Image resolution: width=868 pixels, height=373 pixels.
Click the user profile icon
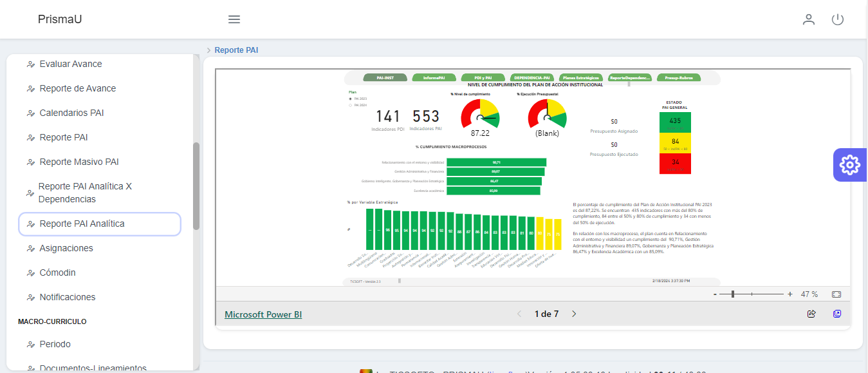click(809, 19)
